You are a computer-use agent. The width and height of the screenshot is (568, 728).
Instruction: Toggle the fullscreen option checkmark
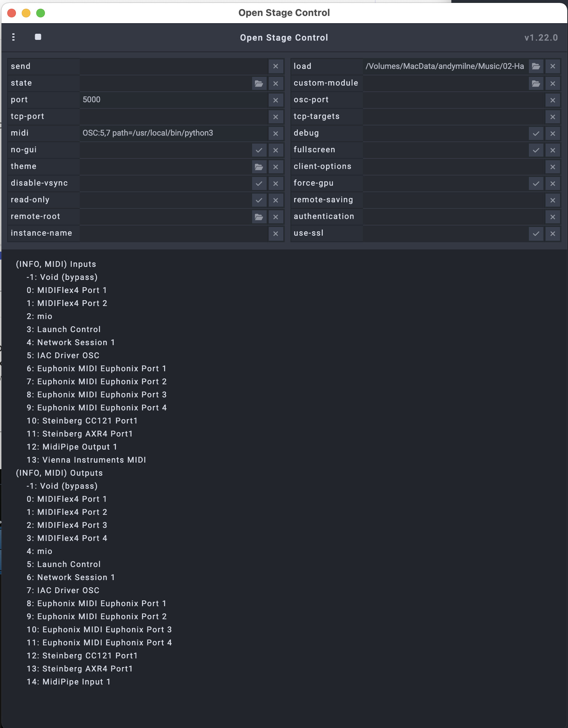[x=536, y=150]
